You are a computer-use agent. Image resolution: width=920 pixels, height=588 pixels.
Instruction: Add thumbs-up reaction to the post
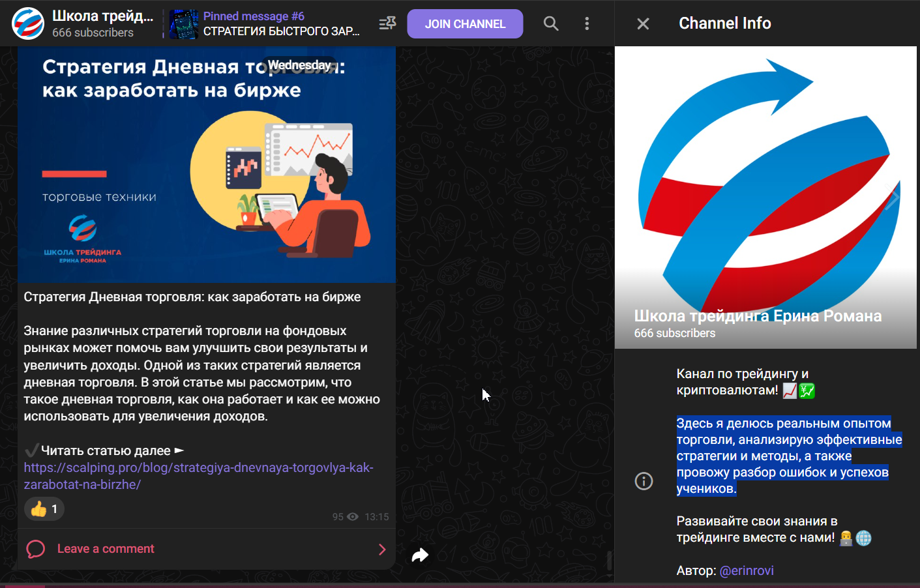44,509
